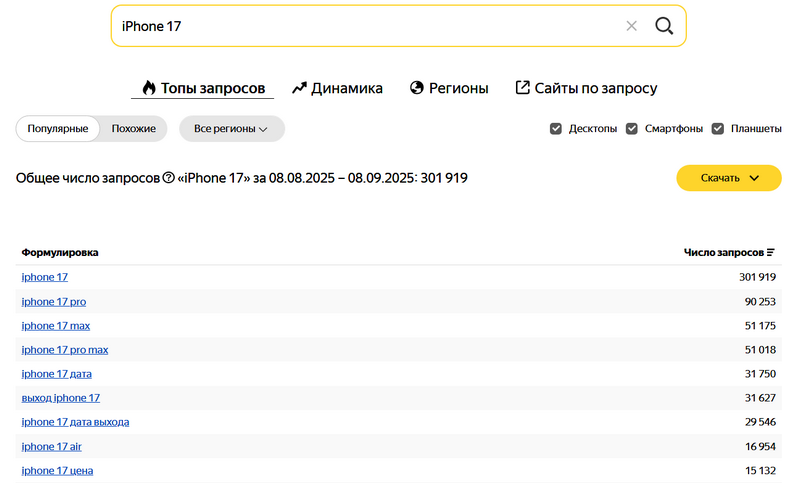Click the question mark help icon

168,178
